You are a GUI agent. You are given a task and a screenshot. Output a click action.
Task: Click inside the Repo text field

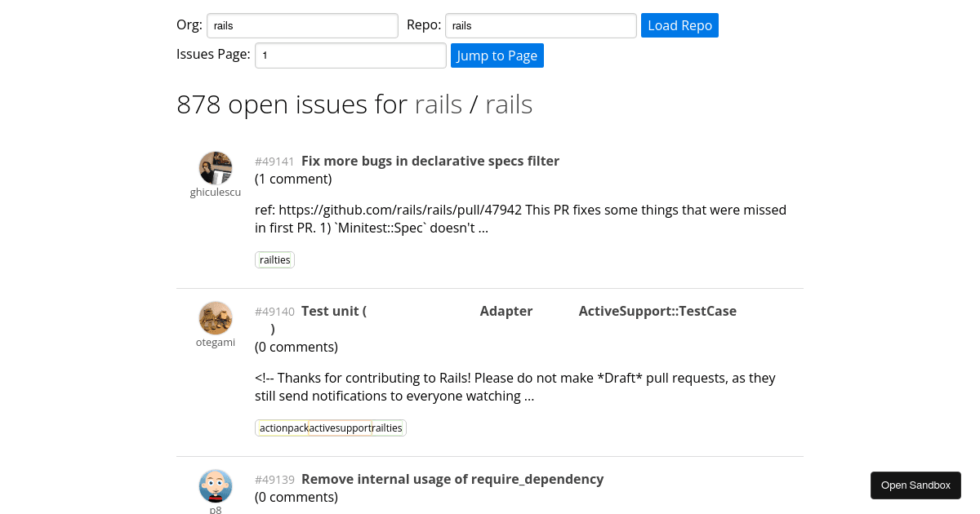[540, 25]
